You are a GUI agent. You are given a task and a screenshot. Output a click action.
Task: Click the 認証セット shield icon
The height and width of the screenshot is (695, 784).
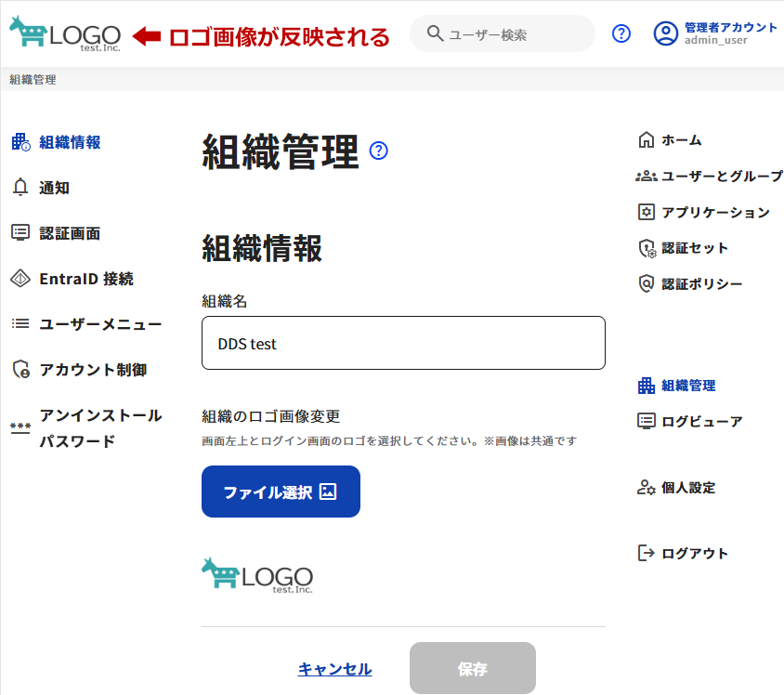[647, 248]
